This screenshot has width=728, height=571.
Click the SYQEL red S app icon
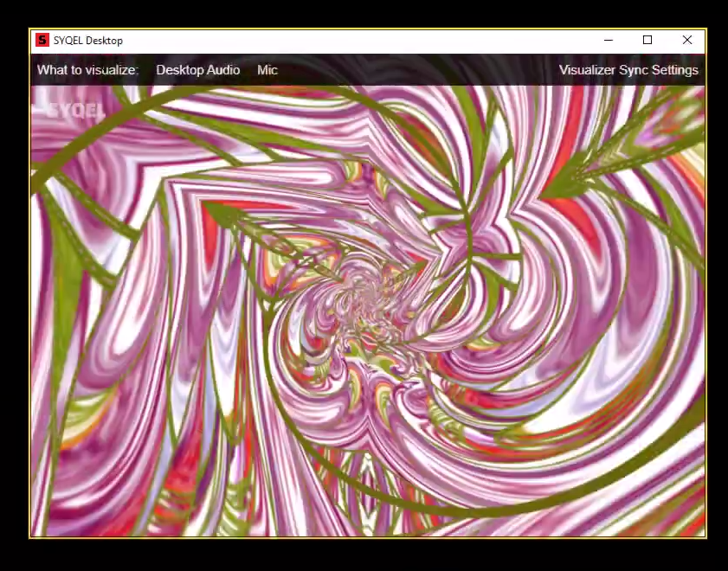pyautogui.click(x=42, y=41)
